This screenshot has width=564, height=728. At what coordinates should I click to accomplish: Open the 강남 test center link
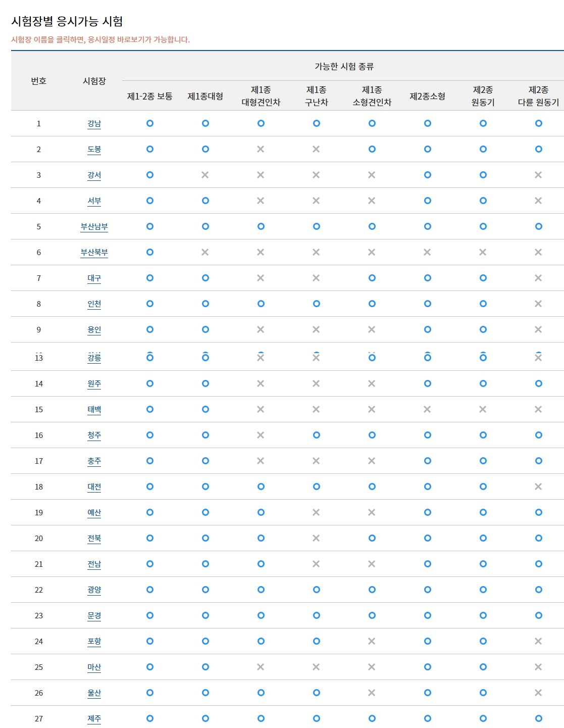[x=94, y=123]
